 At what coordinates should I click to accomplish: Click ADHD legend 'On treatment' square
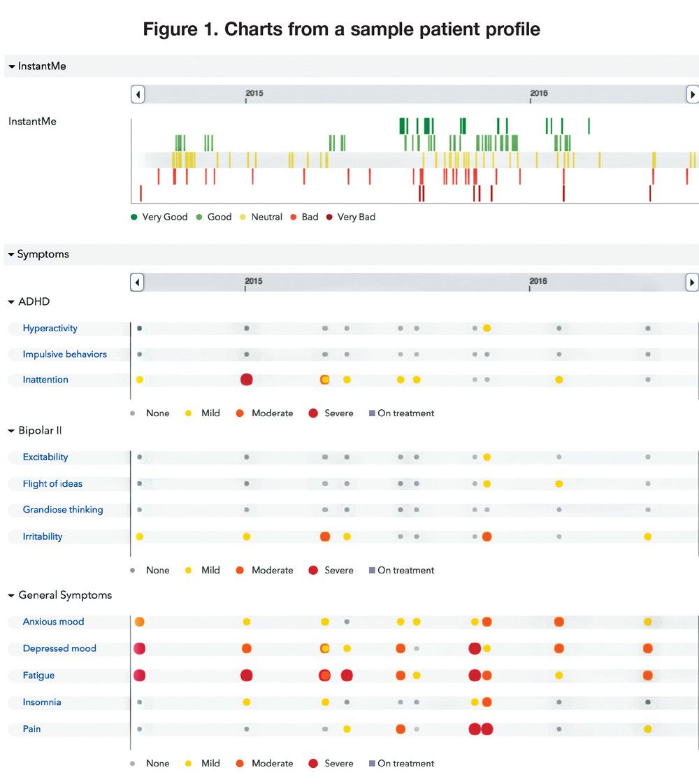372,413
